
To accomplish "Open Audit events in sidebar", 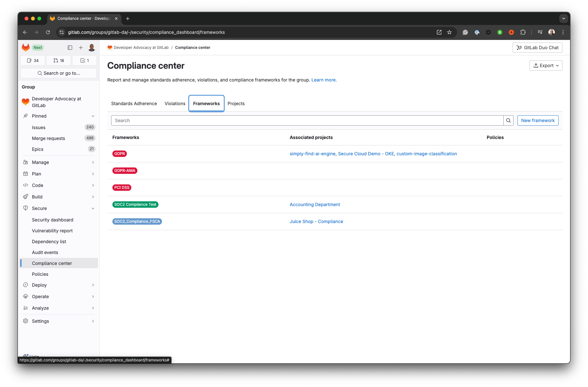I will tap(59, 252).
